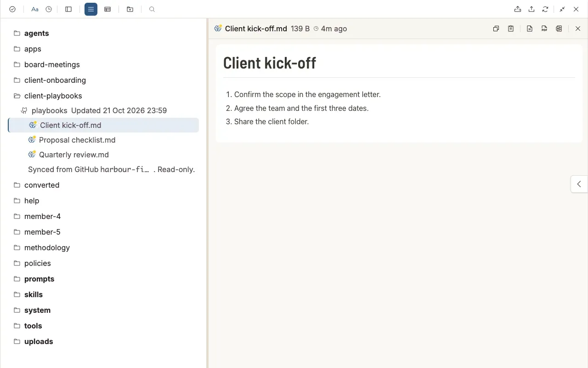588x368 pixels.
Task: Open the member-5 folder
Action: pyautogui.click(x=103, y=232)
